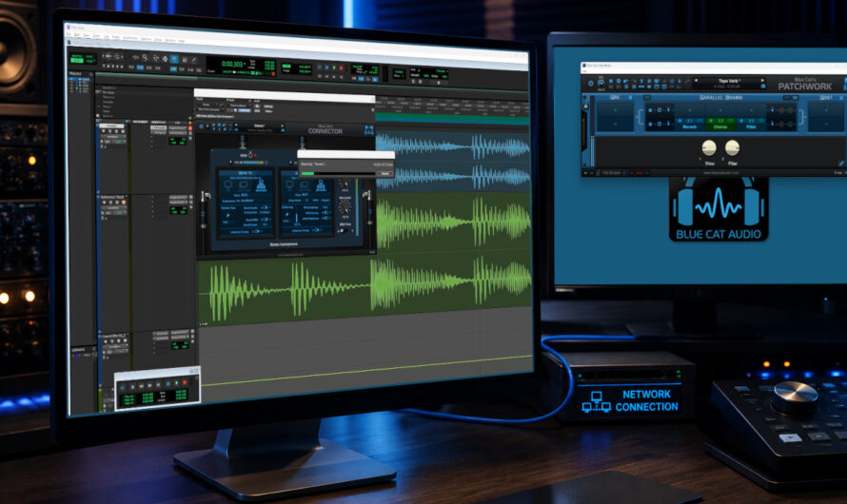
Task: Click the PatchWork logo title
Action: [804, 87]
